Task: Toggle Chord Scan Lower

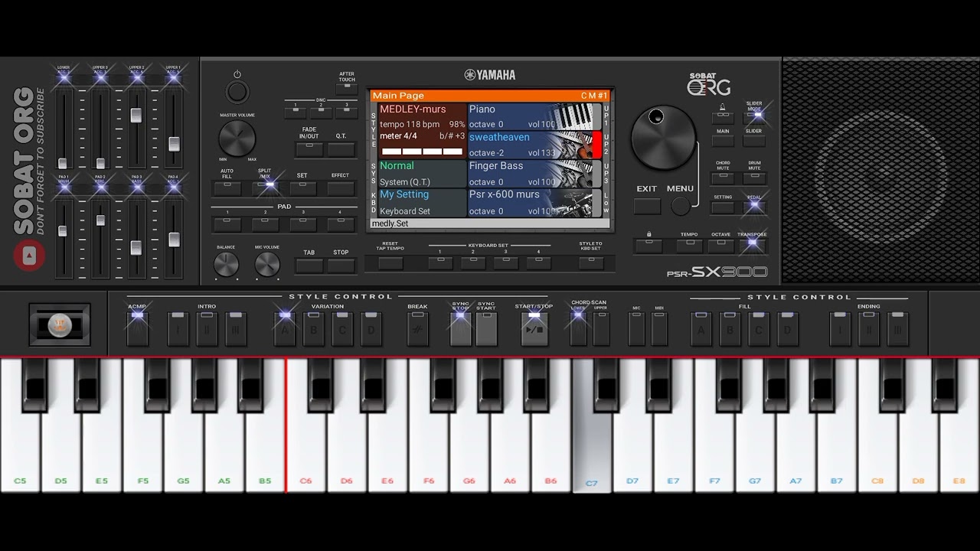Action: tap(578, 329)
